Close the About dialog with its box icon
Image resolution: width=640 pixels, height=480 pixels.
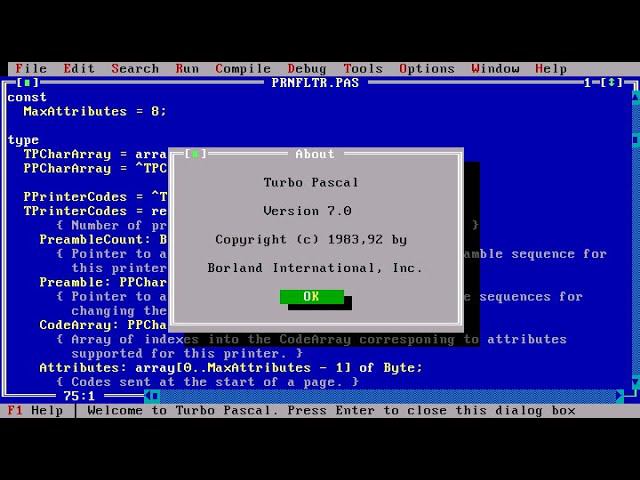196,154
